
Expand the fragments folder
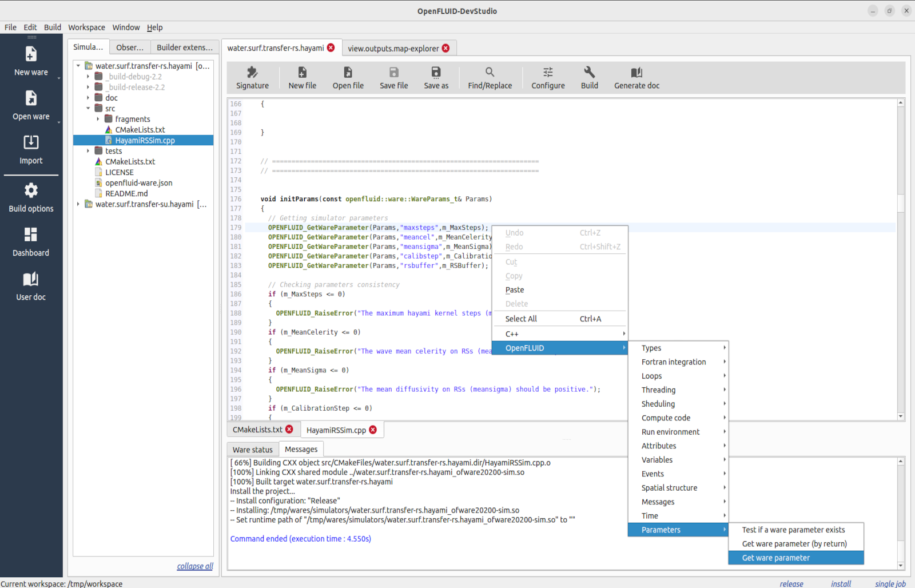98,119
